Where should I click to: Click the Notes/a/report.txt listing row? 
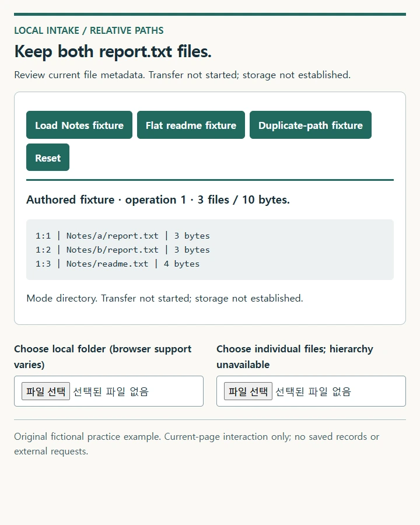(123, 236)
